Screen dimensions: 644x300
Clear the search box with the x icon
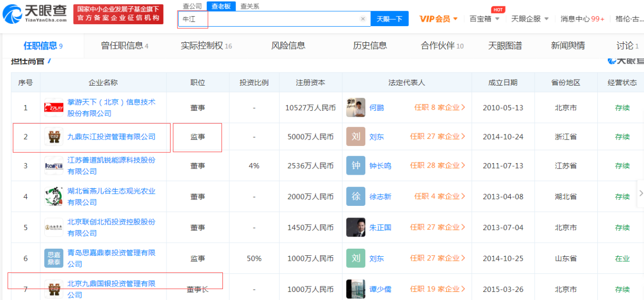(x=363, y=19)
